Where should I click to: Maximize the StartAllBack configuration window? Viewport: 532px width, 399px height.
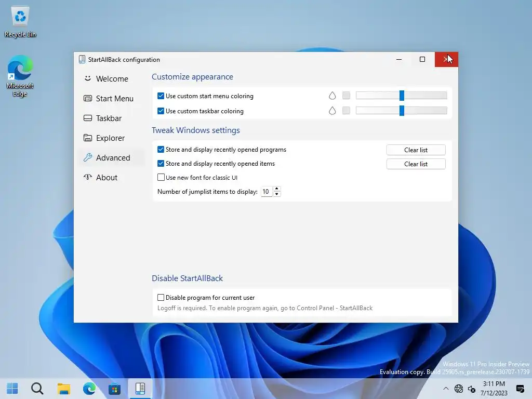[422, 59]
